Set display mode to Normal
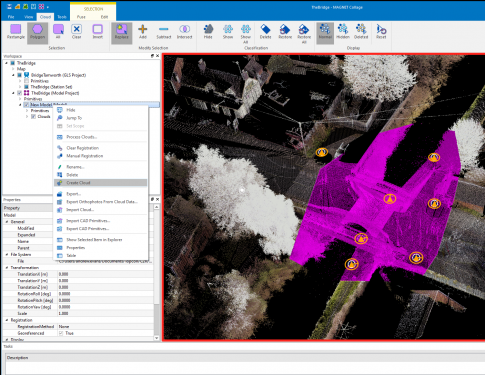The width and height of the screenshot is (485, 375). [x=325, y=32]
